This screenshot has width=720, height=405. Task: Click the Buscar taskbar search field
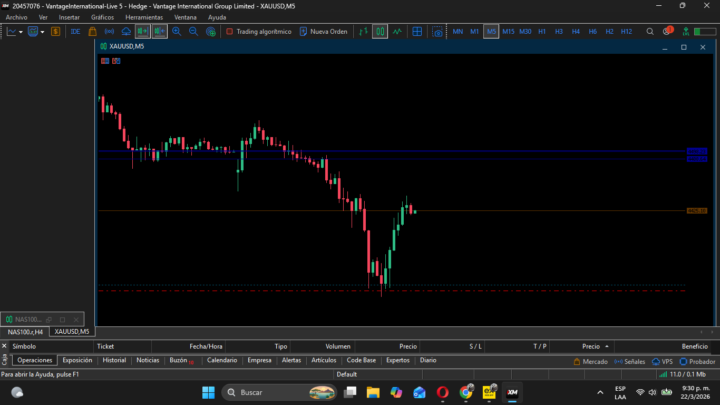[x=279, y=392]
